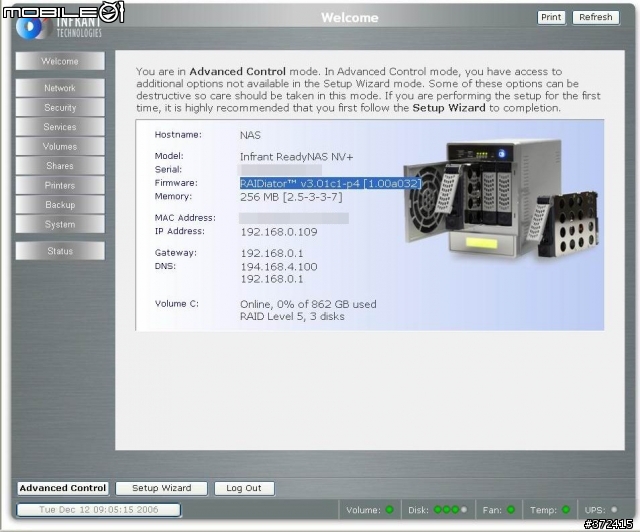The image size is (640, 532).
Task: Check the Volume status indicator light
Action: pyautogui.click(x=389, y=510)
